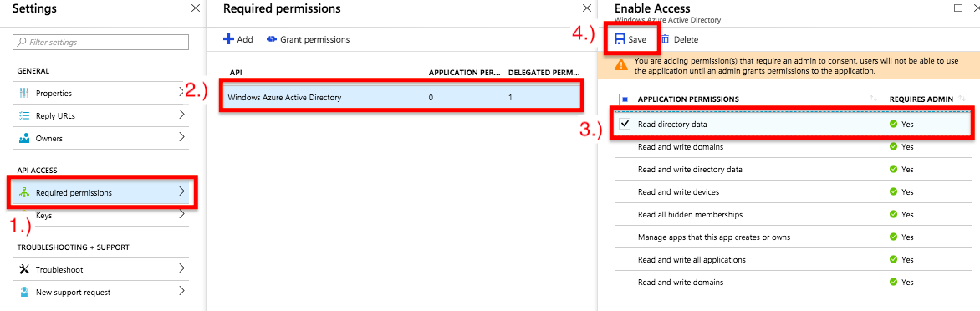Click the REQUIRES ADMIN column header text
The height and width of the screenshot is (311, 980).
[x=921, y=99]
